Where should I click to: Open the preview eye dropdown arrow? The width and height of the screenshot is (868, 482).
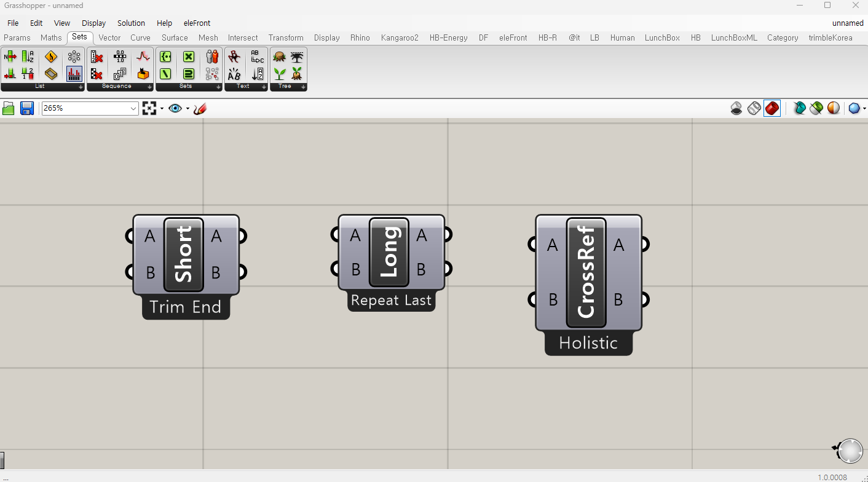click(x=186, y=108)
